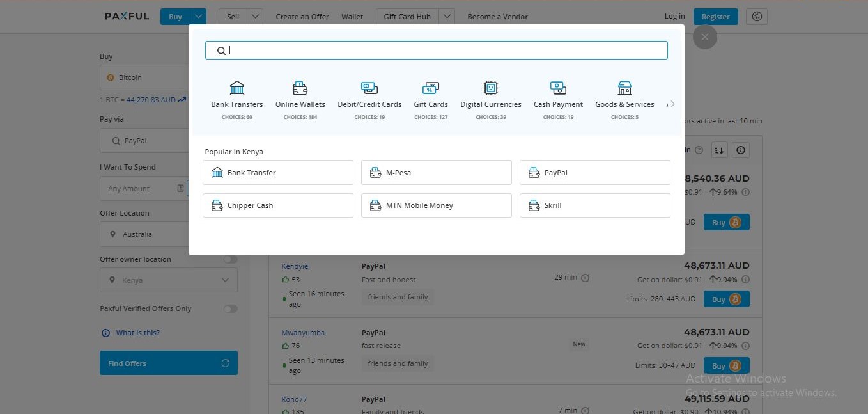
Task: Open Rono77's vendor profile
Action: tap(294, 399)
